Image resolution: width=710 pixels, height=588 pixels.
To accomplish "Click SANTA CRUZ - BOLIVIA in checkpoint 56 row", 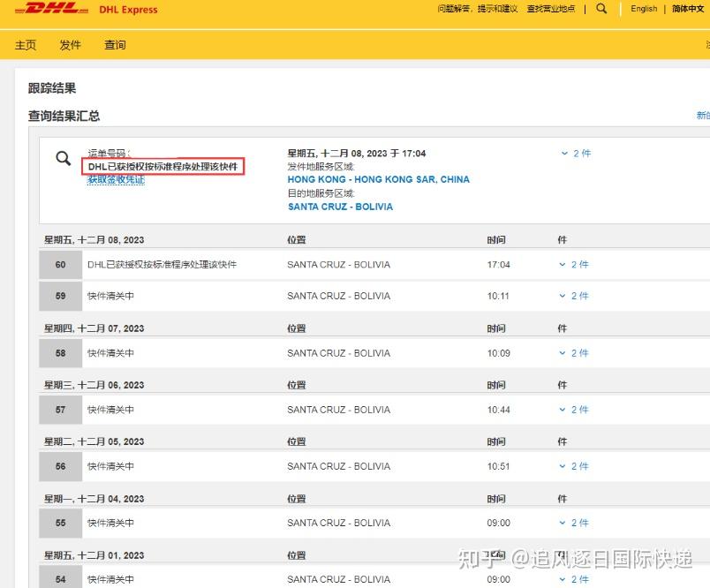I will coord(339,466).
